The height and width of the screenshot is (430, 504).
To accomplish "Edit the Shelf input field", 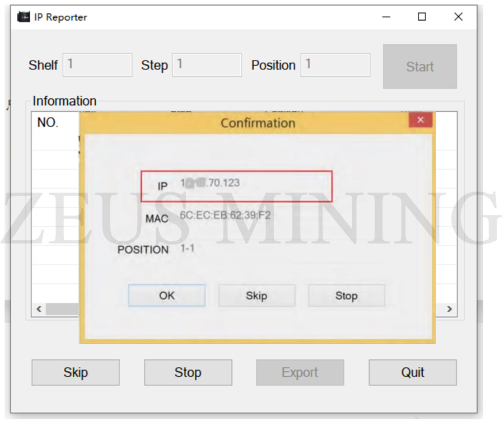I will pyautogui.click(x=97, y=65).
